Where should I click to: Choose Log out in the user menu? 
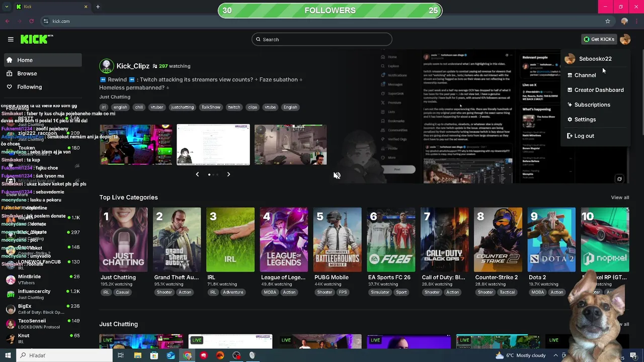click(x=595, y=136)
